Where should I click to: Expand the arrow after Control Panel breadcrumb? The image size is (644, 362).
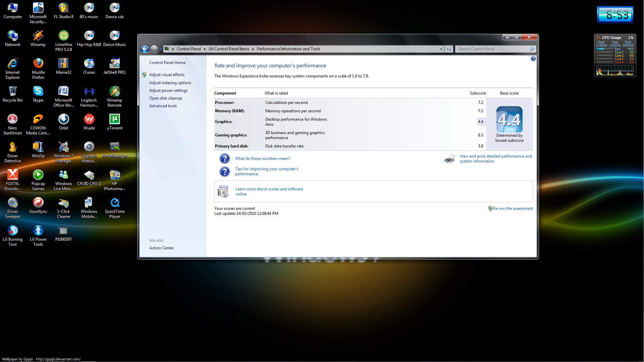(x=205, y=49)
